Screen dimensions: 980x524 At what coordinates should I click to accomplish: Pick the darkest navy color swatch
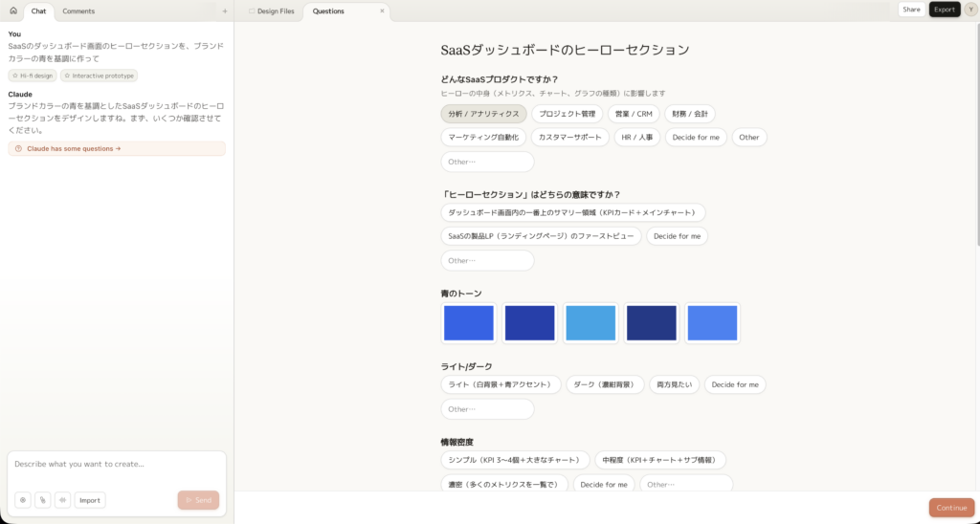point(652,323)
